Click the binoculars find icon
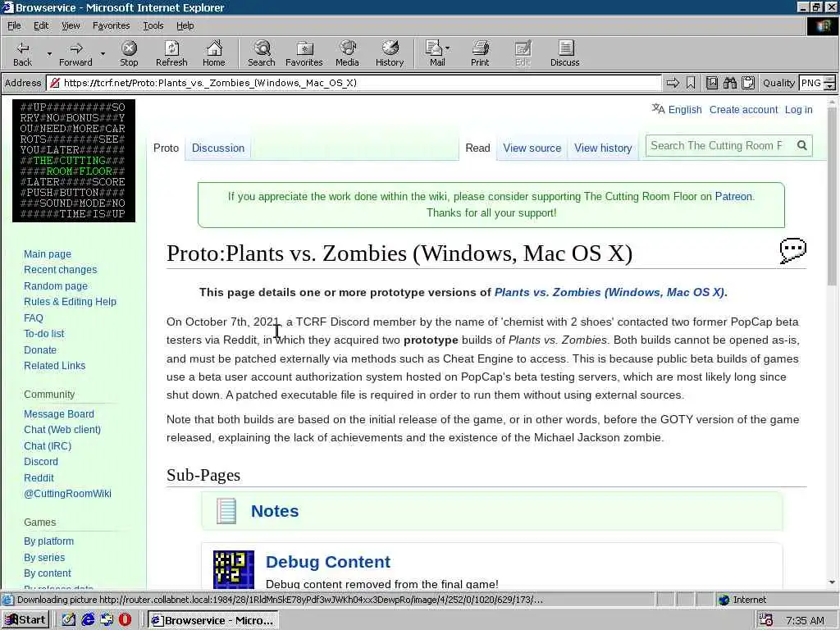 [730, 83]
